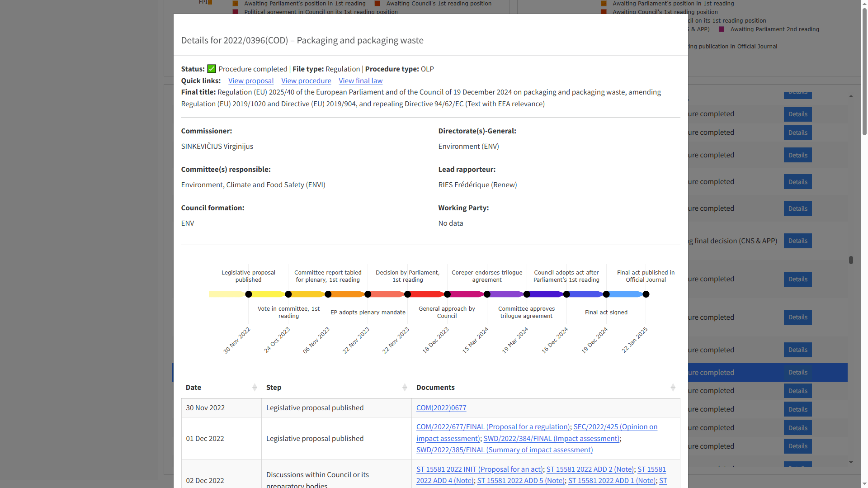Click purple Awaiting Parliament 2nd reading swatch

point(722,29)
